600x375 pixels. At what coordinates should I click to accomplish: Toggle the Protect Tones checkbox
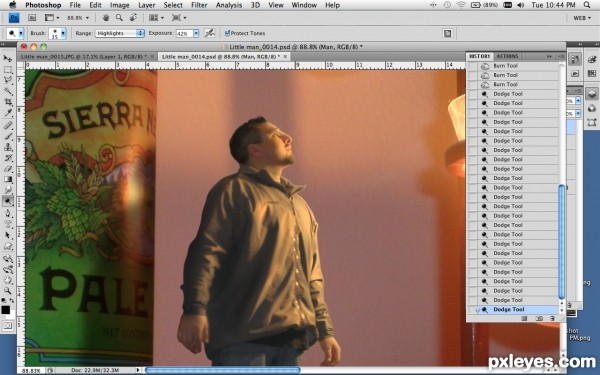click(x=227, y=33)
